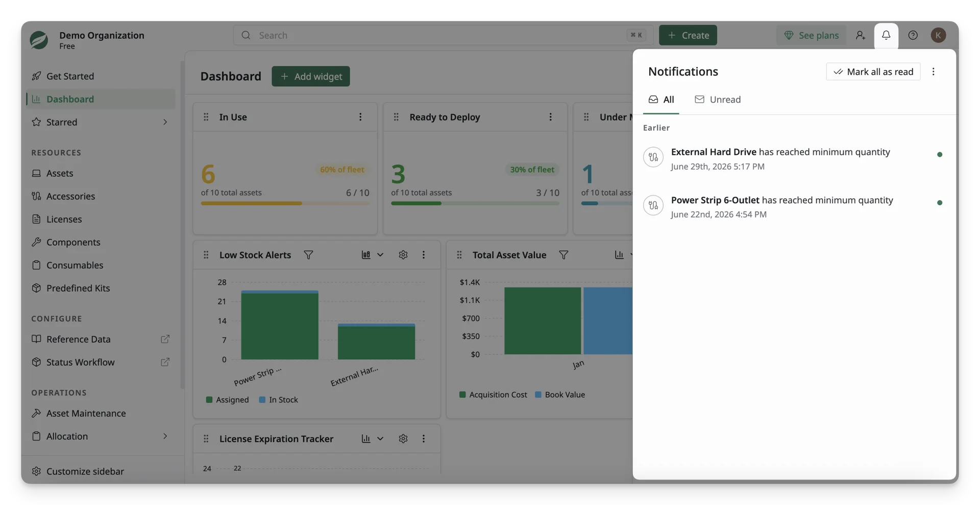
Task: Toggle In Stock legend series
Action: (x=278, y=400)
